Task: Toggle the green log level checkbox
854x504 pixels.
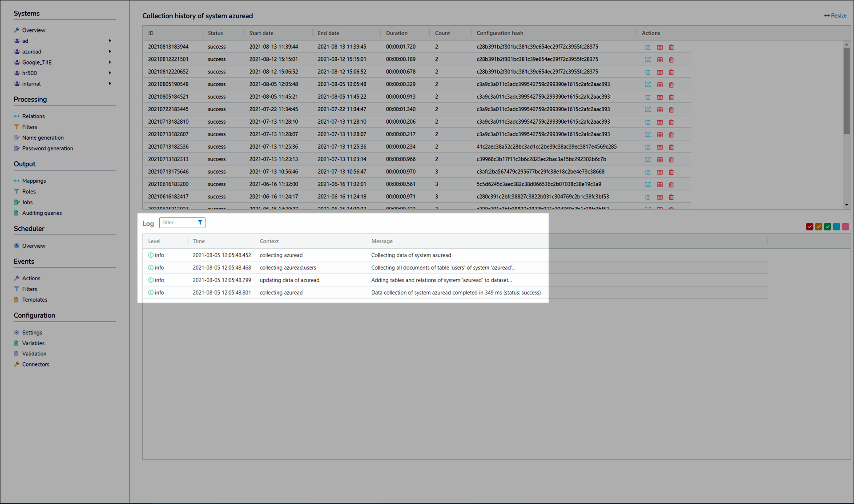Action: 827,227
